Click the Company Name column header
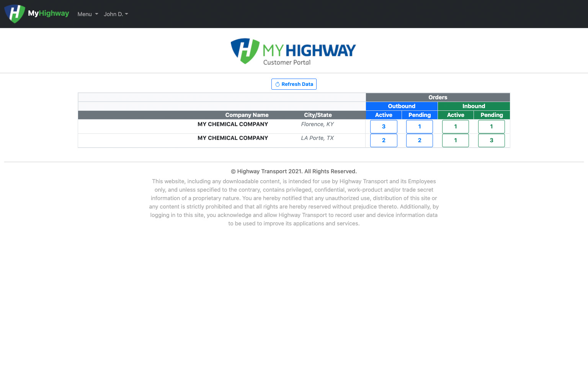 click(247, 115)
